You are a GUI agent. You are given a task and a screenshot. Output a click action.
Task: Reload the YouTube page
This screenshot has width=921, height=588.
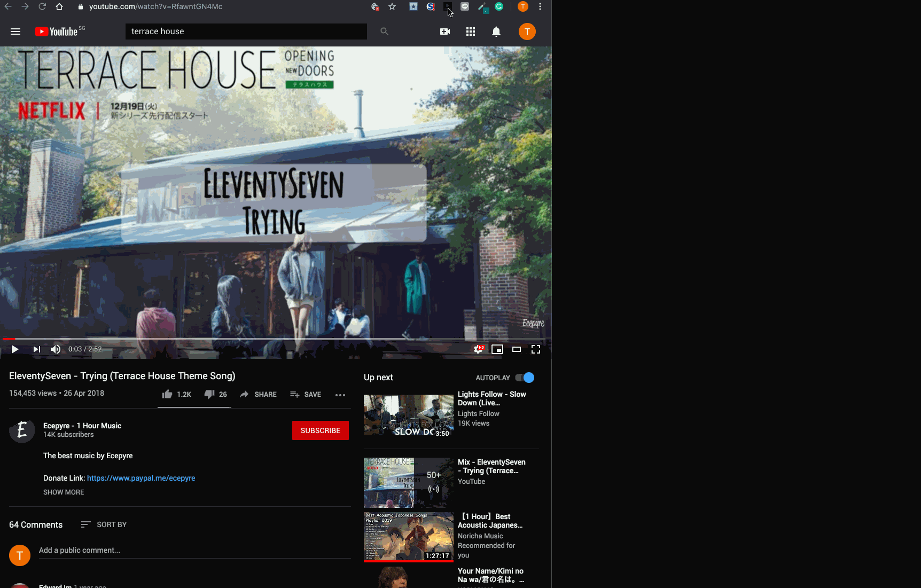[42, 6]
